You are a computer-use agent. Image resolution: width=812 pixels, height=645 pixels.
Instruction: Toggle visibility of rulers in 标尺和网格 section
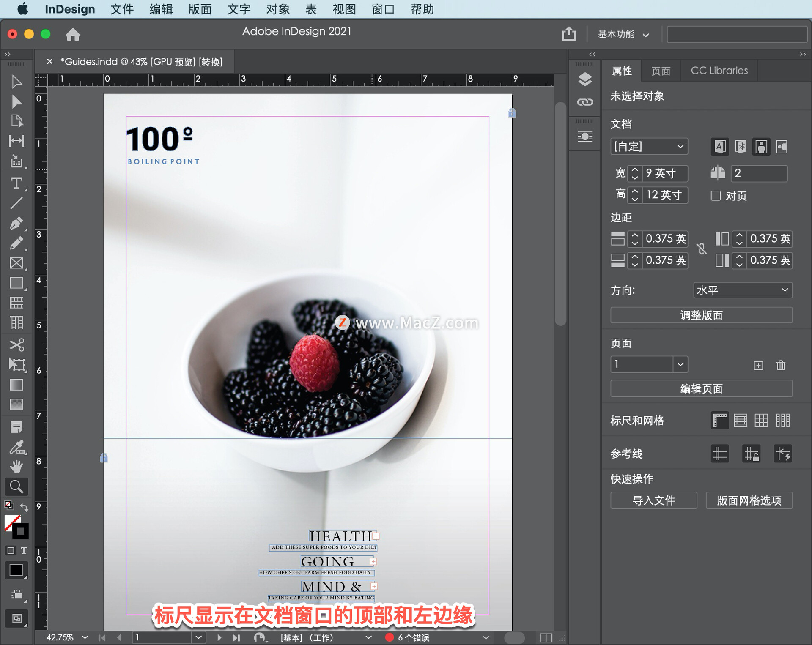719,421
